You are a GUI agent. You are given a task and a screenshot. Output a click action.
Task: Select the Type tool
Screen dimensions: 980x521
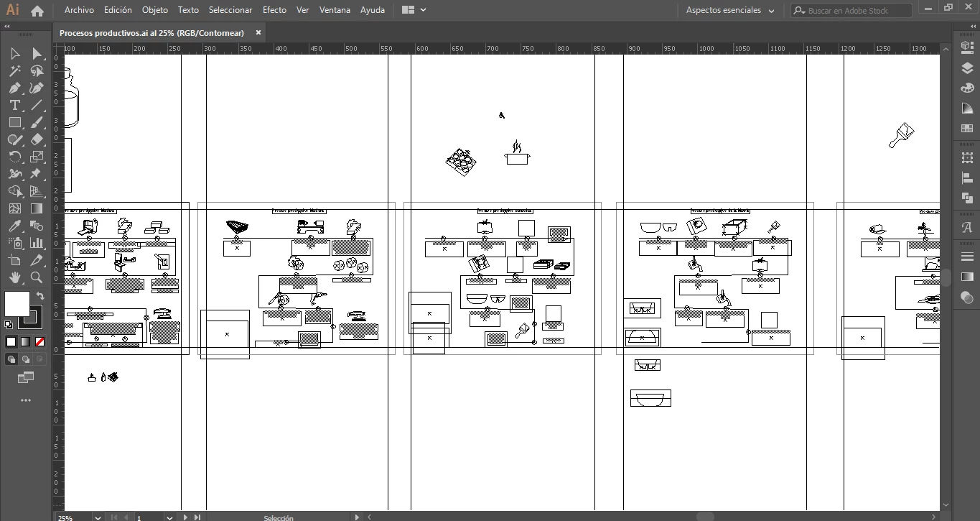coord(15,106)
